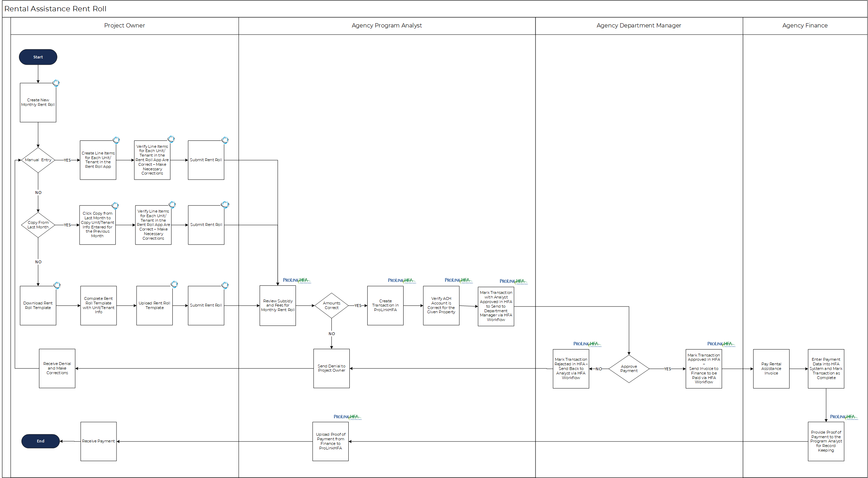This screenshot has width=868, height=478.
Task: Click the Project Owner swimlane header
Action: click(x=125, y=26)
